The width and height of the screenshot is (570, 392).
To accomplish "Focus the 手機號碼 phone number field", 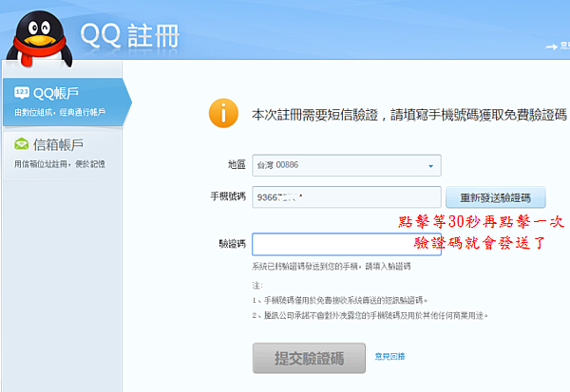I will coord(347,197).
